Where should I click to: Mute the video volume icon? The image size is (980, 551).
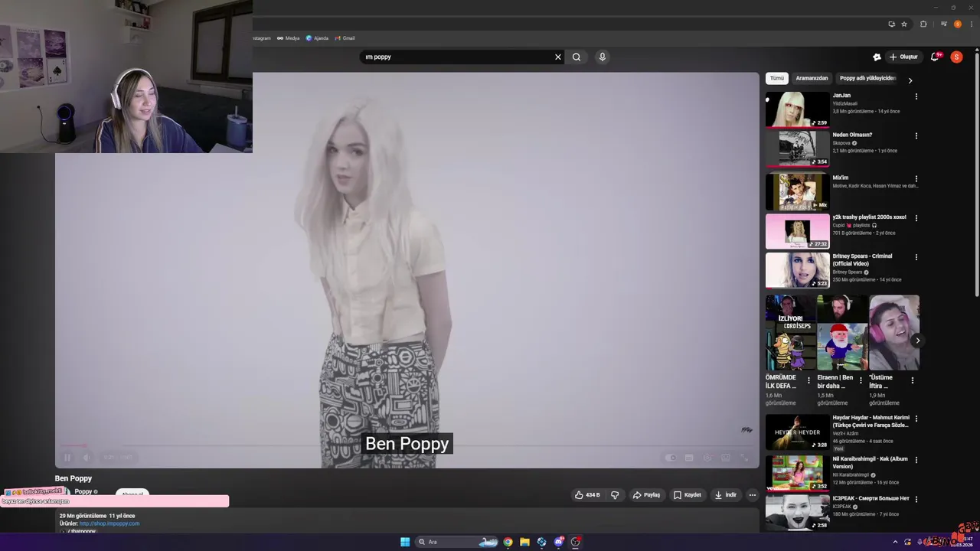(x=87, y=458)
